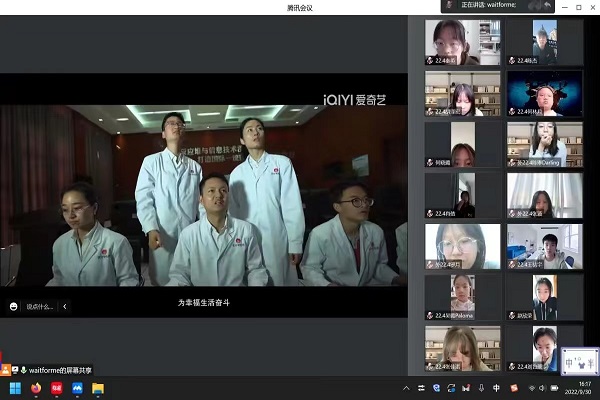Screen dimensions: 600x400
Task: Click the '说点什么...' chat input field
Action: (x=40, y=307)
